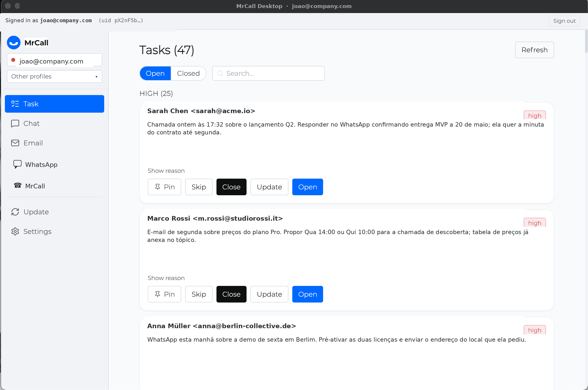Screen dimensions: 588x390
Task: Click Sarah Chen's task description text
Action: pyautogui.click(x=346, y=128)
